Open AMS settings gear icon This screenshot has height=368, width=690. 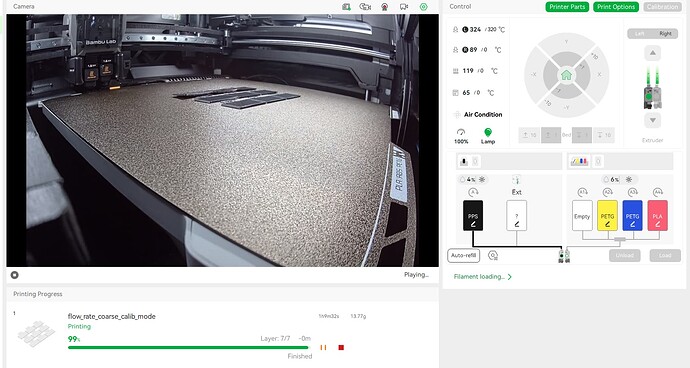tap(493, 255)
